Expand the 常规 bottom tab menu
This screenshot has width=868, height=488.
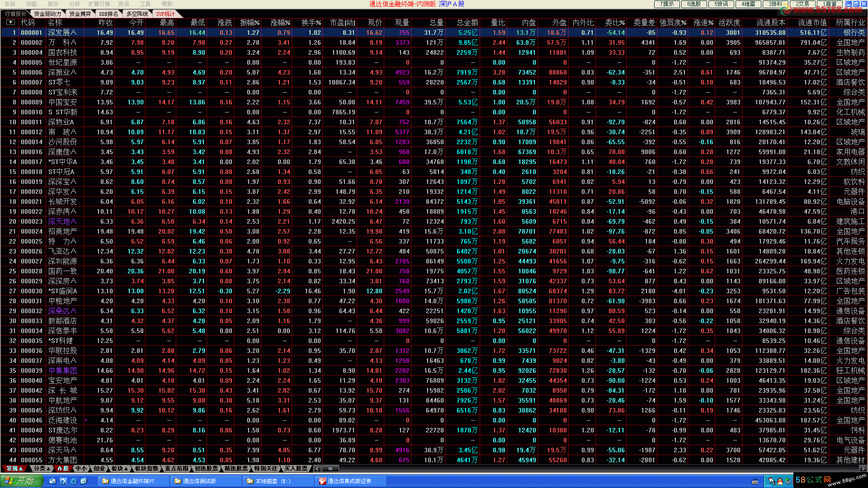pyautogui.click(x=15, y=469)
